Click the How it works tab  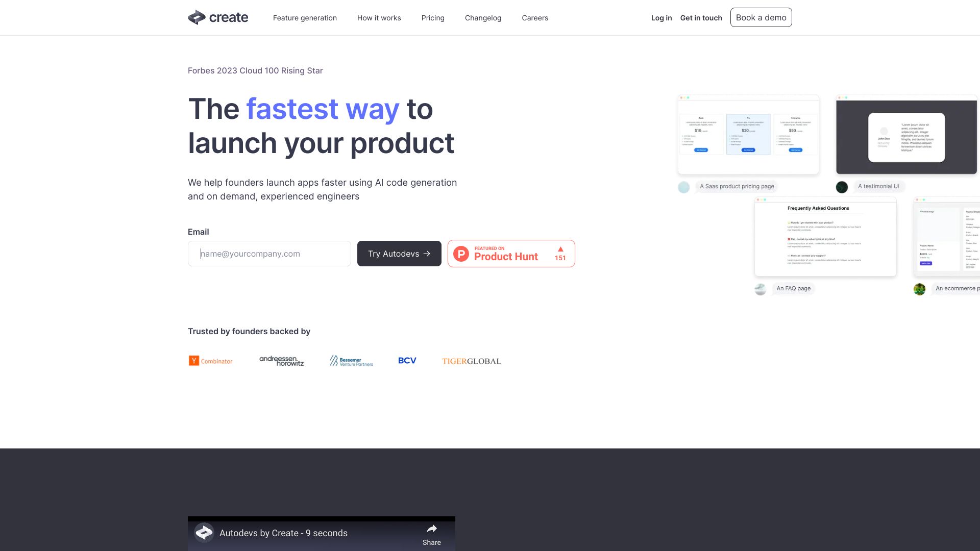tap(379, 17)
